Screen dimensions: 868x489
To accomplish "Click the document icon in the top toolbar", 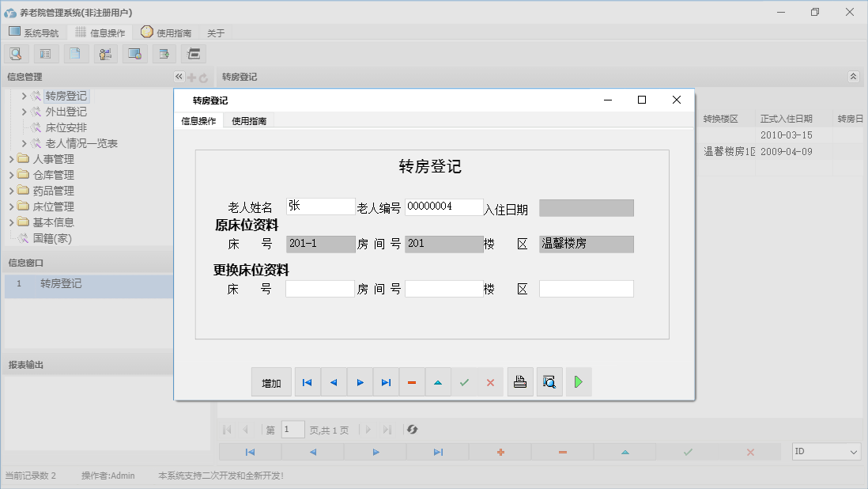I will [x=76, y=53].
